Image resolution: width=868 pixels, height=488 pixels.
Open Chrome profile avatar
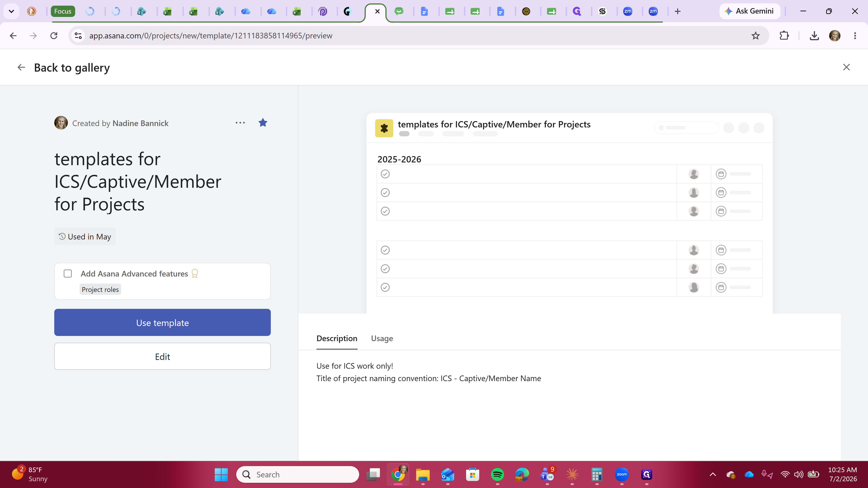tap(835, 36)
